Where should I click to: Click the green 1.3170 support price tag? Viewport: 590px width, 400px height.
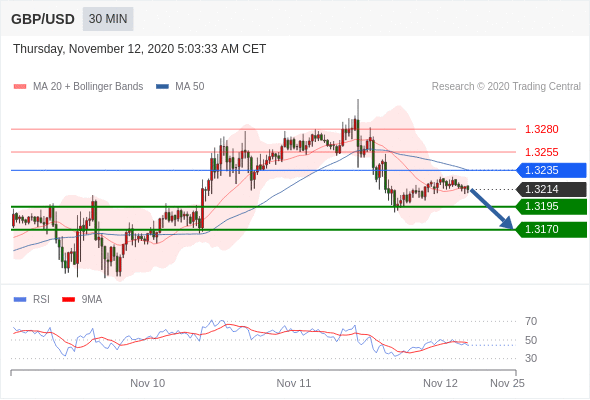[x=551, y=230]
